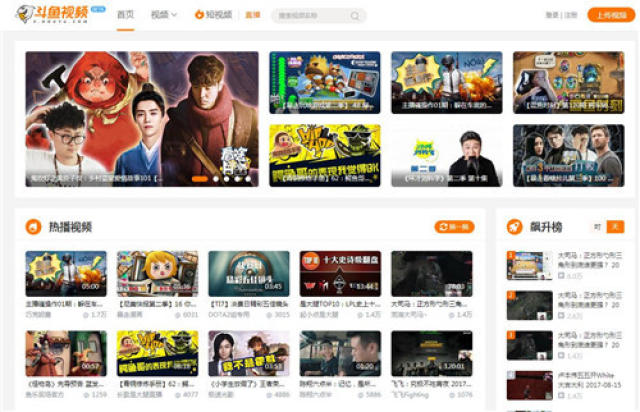Screen dimensions: 640x412
Task: Play the dark 大司马 video in 热播视频 row one
Action: coord(431,274)
